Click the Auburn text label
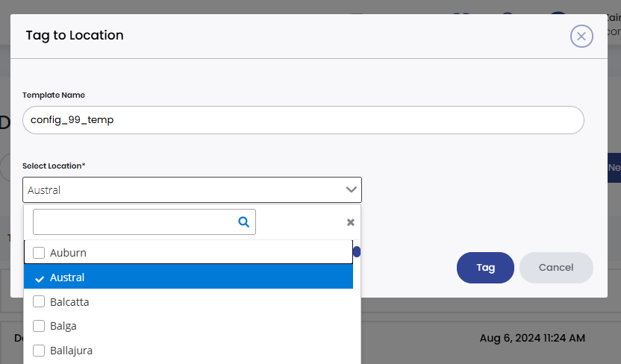Image resolution: width=621 pixels, height=364 pixels. click(x=68, y=253)
